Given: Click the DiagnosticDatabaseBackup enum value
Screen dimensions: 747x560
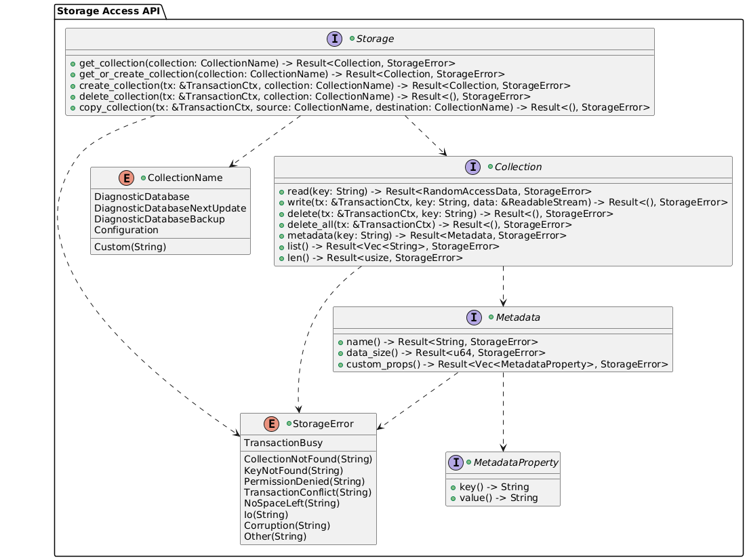Looking at the screenshot, I should click(159, 219).
